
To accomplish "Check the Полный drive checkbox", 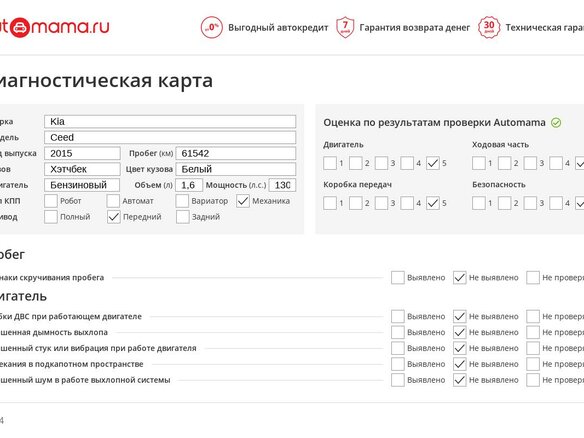I will pyautogui.click(x=51, y=217).
